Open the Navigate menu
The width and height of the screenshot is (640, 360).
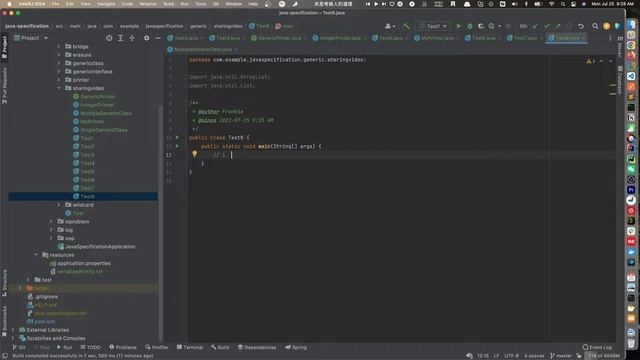click(106, 4)
